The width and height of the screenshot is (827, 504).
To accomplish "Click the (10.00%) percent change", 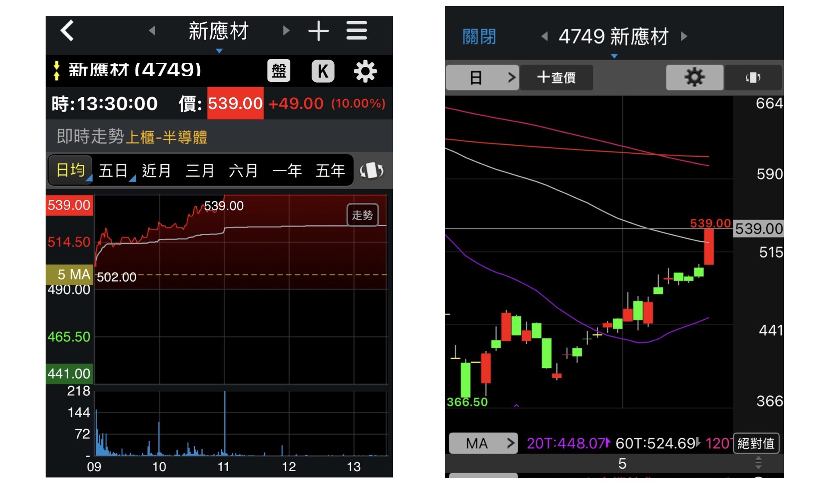I will (358, 103).
